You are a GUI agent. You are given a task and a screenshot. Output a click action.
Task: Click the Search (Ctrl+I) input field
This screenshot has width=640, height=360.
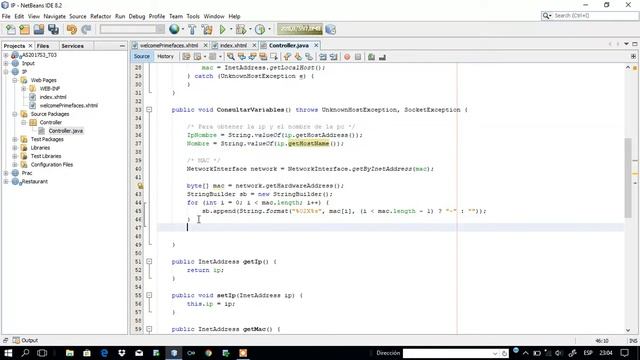coord(595,16)
